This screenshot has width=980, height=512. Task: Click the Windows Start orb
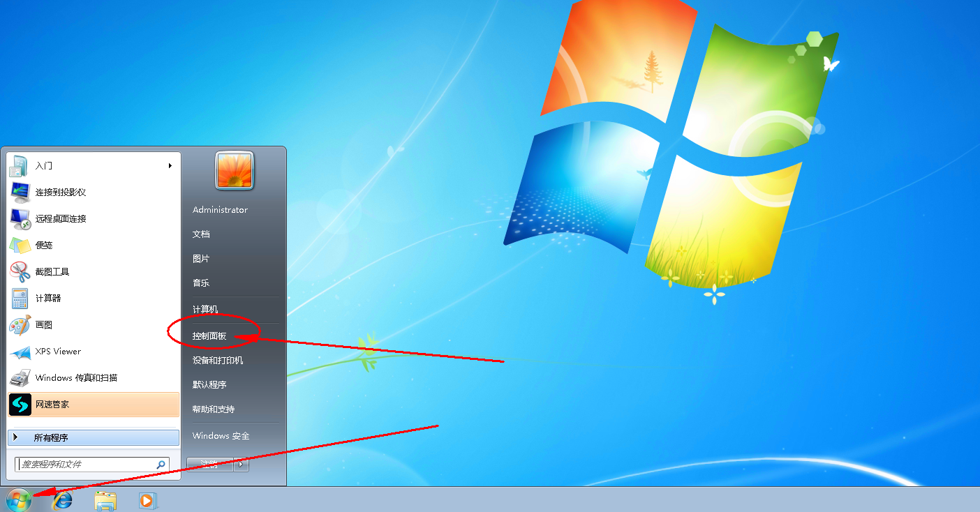pyautogui.click(x=18, y=499)
